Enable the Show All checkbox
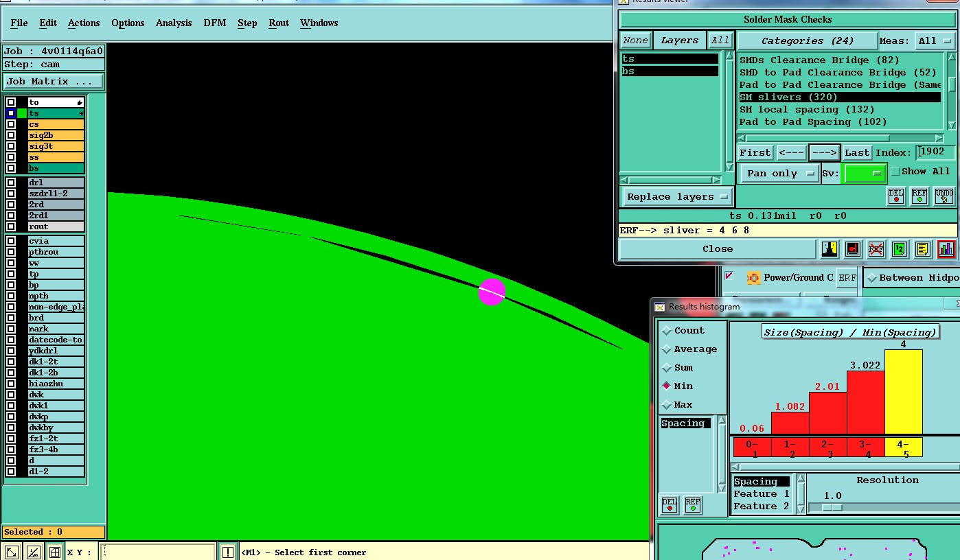Image resolution: width=960 pixels, height=560 pixels. tap(895, 172)
